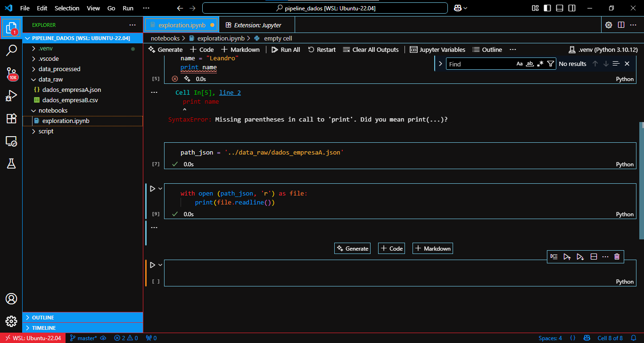
Task: Toggle Match Whole Word in Find
Action: coord(530,64)
